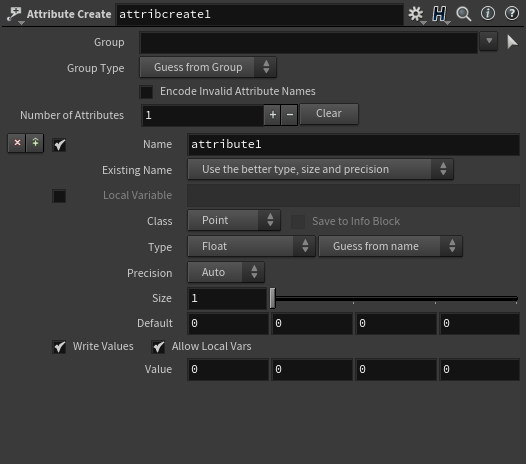This screenshot has width=526, height=464.
Task: Open the Precision dropdown set to Auto
Action: [226, 272]
